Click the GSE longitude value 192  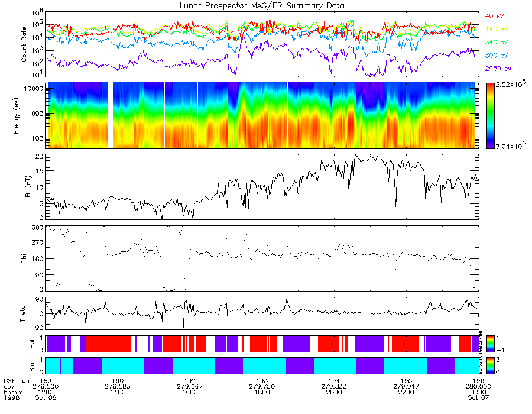tap(190, 381)
